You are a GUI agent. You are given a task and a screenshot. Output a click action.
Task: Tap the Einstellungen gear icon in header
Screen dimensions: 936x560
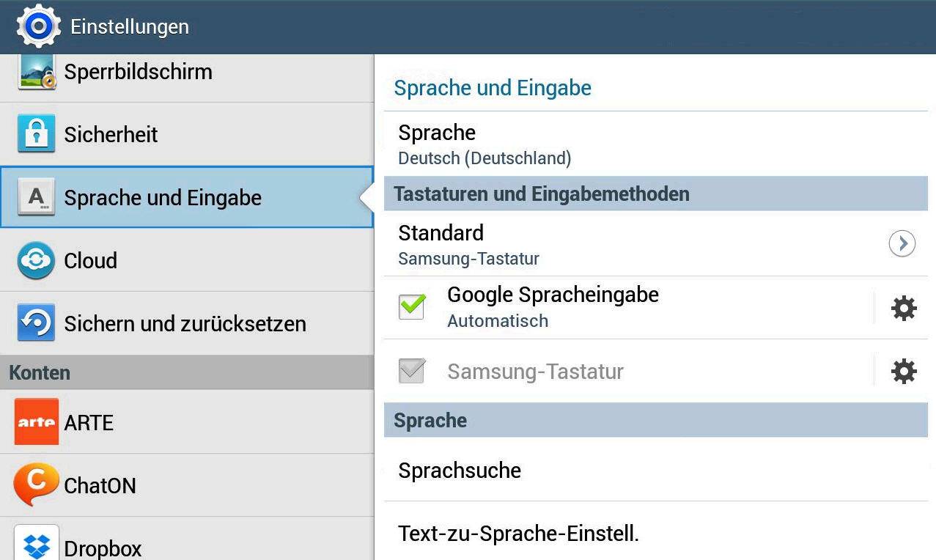point(38,26)
